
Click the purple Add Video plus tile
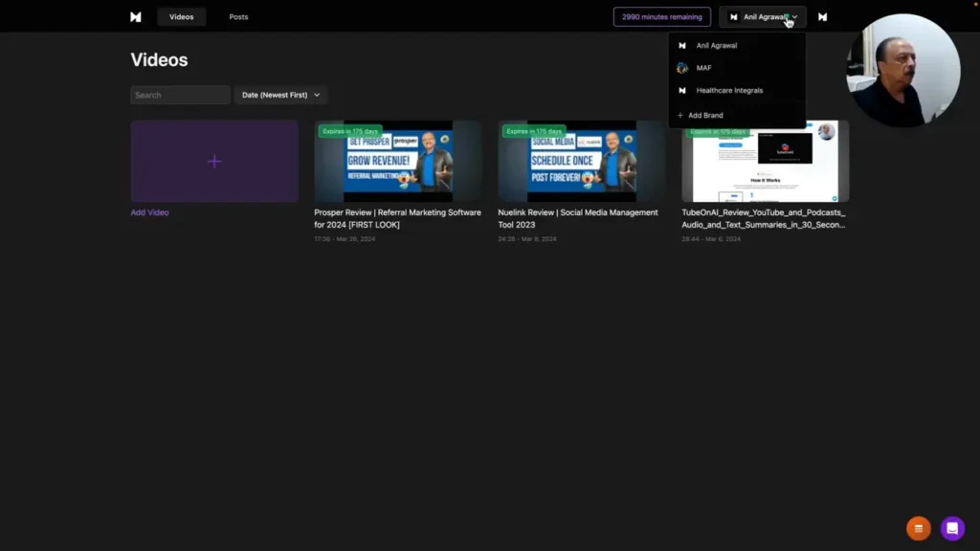214,161
